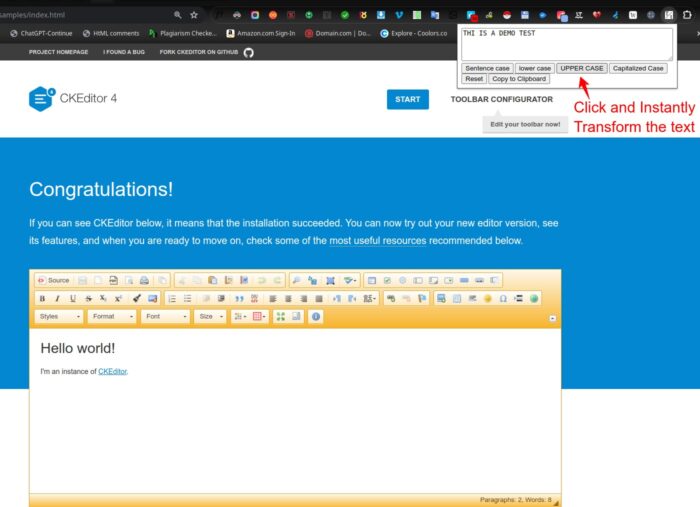Toggle Bold formatting
The image size is (700, 507).
click(x=42, y=299)
